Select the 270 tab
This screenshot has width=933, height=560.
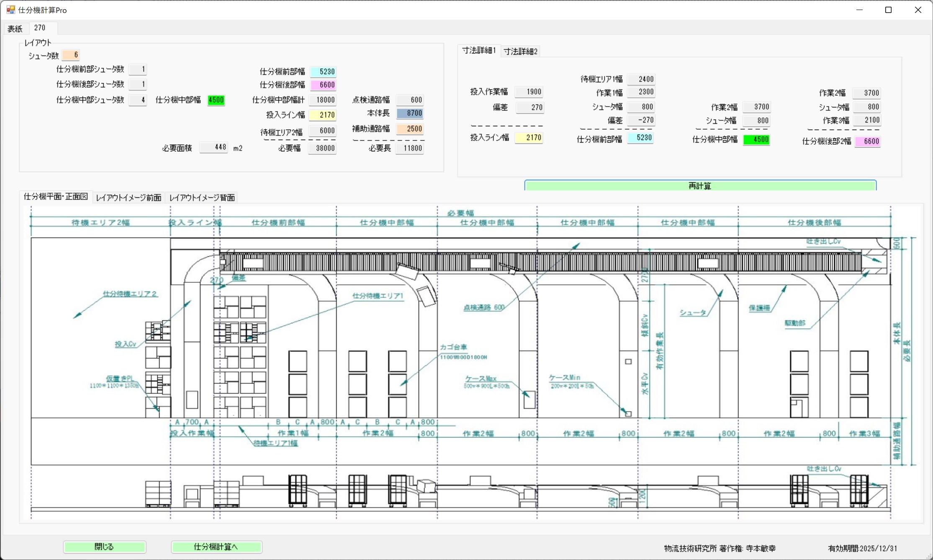pyautogui.click(x=40, y=28)
